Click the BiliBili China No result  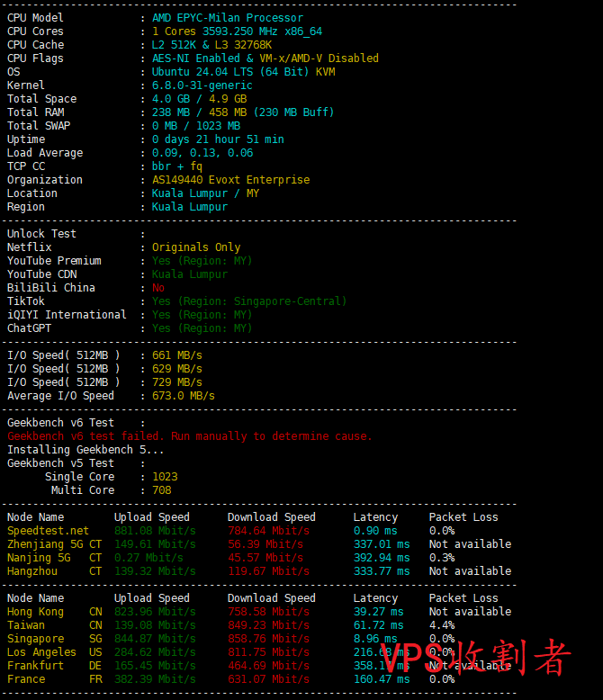[158, 288]
